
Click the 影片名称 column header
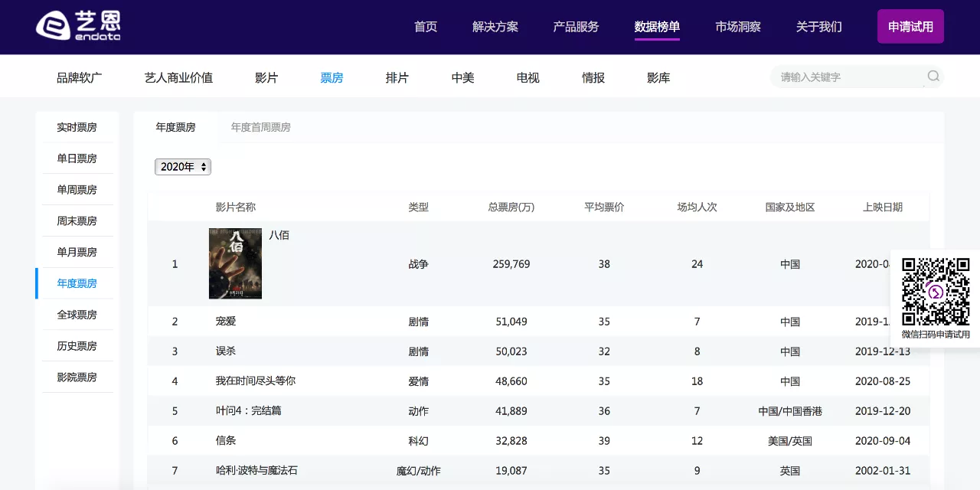tap(236, 207)
